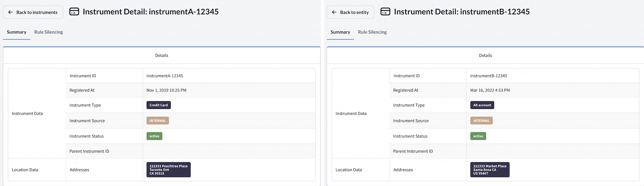644x186 pixels.
Task: Click the active status badge for instrumentA
Action: click(154, 136)
